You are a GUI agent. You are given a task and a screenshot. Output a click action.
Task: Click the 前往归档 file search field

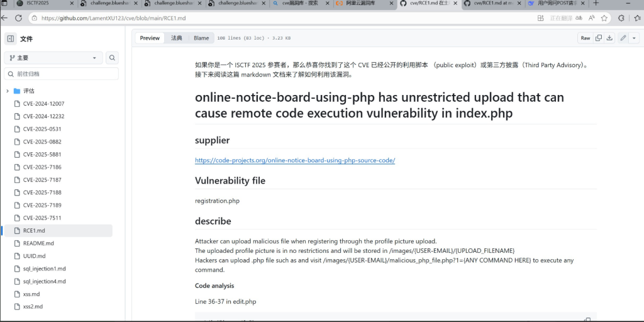coord(62,74)
